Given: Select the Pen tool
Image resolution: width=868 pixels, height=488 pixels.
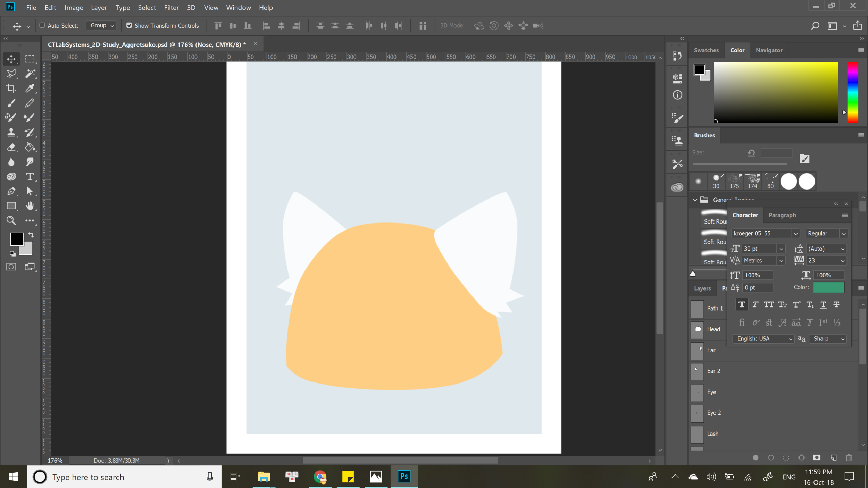Looking at the screenshot, I should 11,191.
